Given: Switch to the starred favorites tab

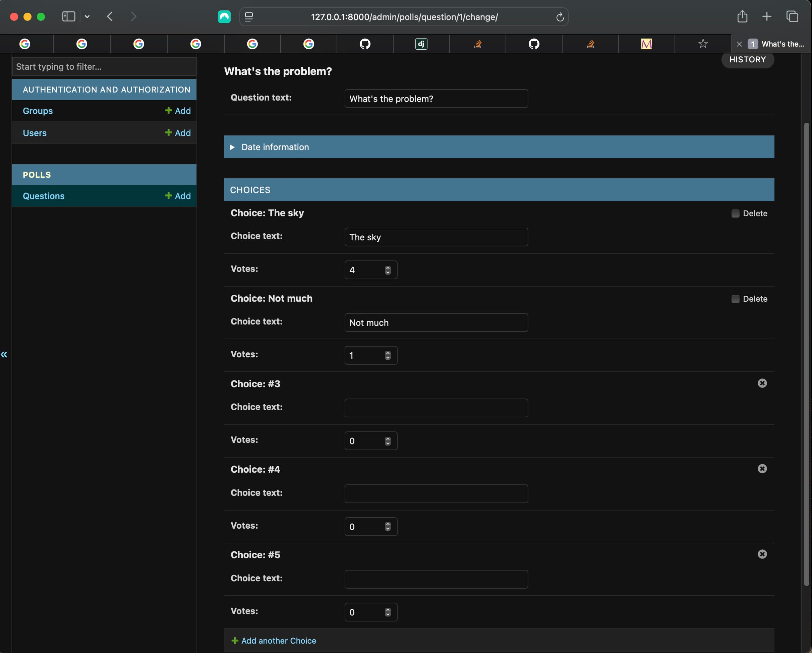Looking at the screenshot, I should click(703, 44).
